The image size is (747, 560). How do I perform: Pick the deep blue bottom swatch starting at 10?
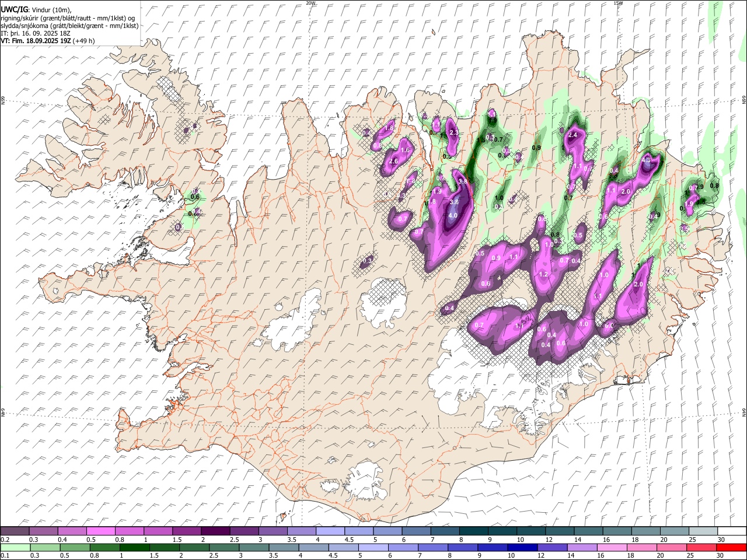(x=522, y=548)
